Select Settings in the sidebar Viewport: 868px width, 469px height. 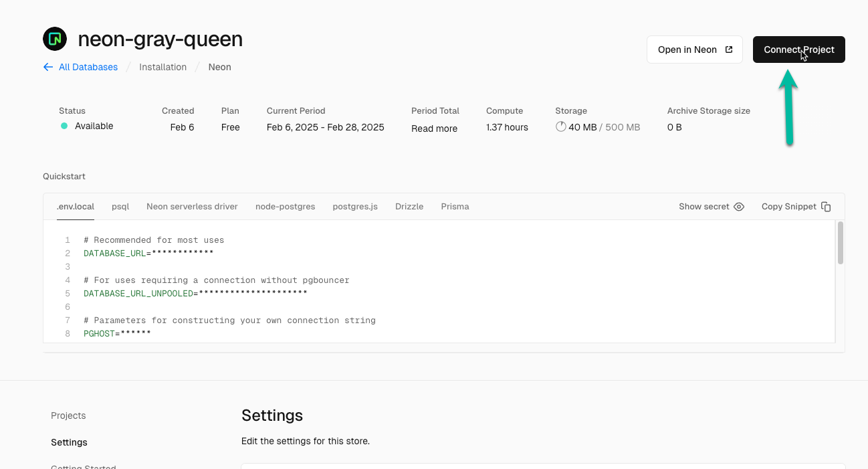[69, 442]
